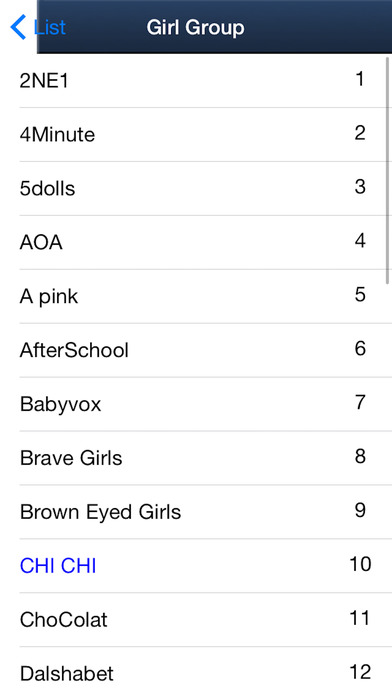Open the 4Minute entry
The height and width of the screenshot is (696, 392).
click(x=196, y=134)
